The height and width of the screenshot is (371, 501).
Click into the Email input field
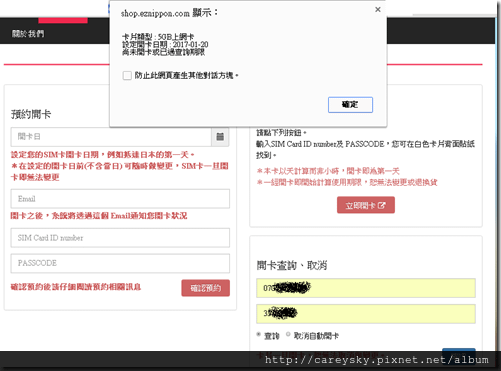[x=120, y=199]
